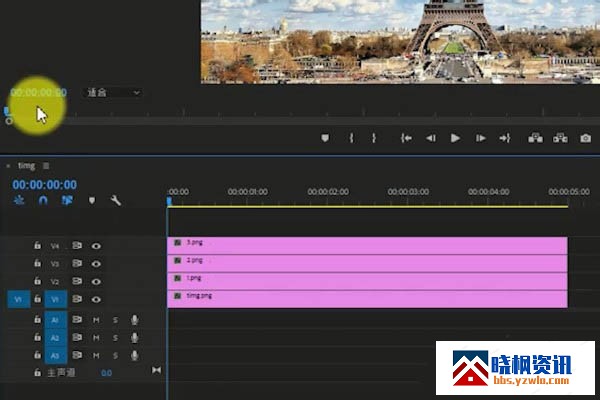Play the sequence in the Program monitor
Viewport: 600px width, 400px height.
[455, 138]
